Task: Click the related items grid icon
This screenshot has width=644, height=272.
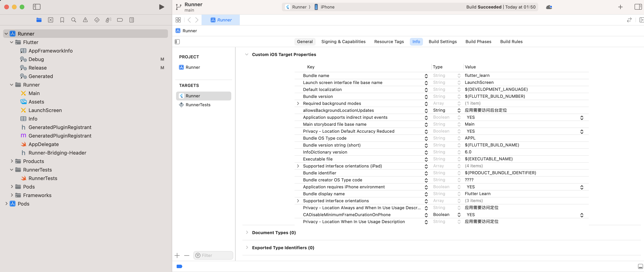Action: (x=178, y=20)
